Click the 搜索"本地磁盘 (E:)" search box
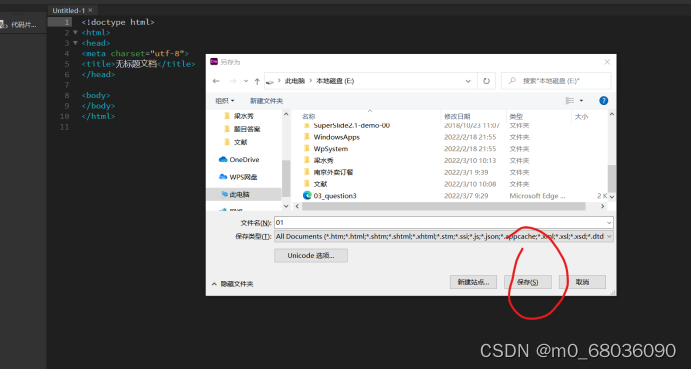The width and height of the screenshot is (692, 370). 556,81
